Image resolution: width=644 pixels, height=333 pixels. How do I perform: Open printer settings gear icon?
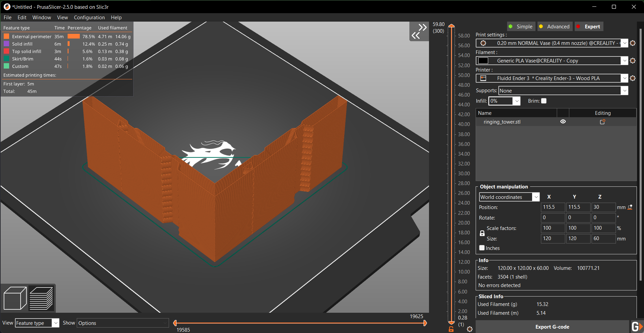pyautogui.click(x=633, y=78)
